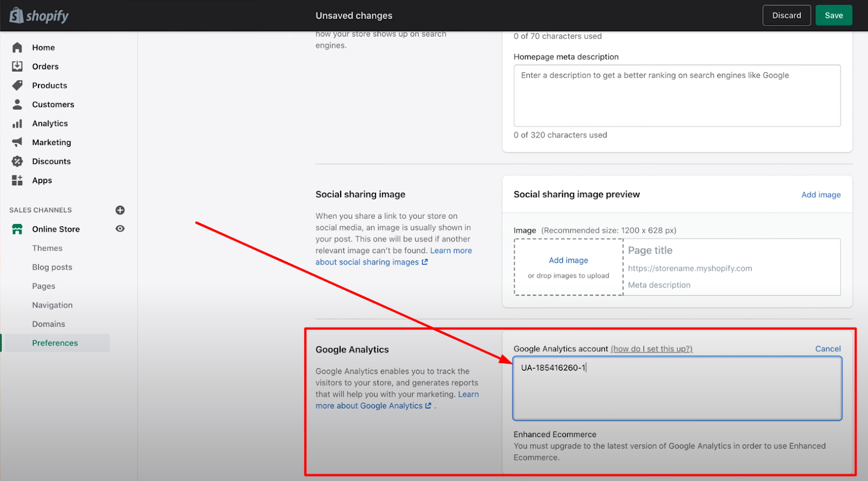This screenshot has height=481, width=868.
Task: Open the Apps section
Action: coord(42,180)
